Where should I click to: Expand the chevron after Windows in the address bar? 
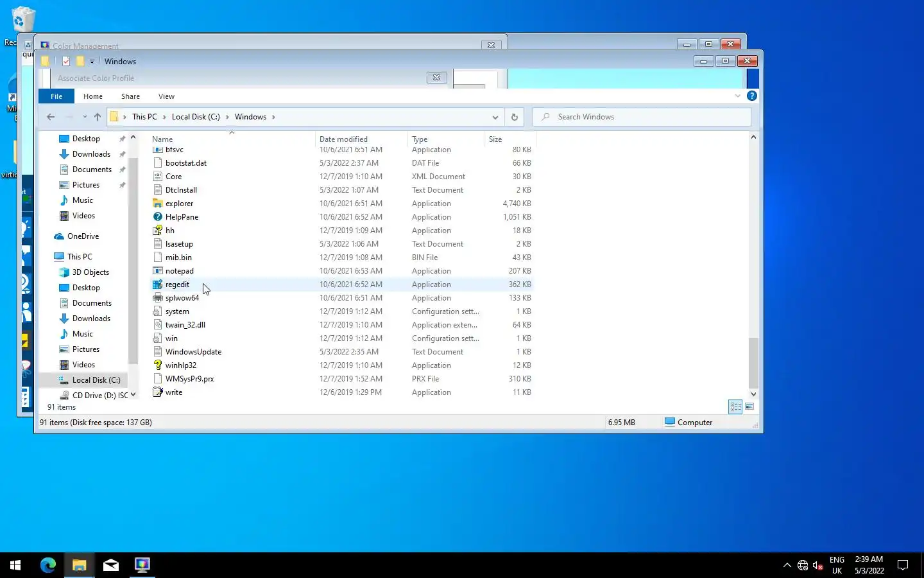tap(273, 117)
